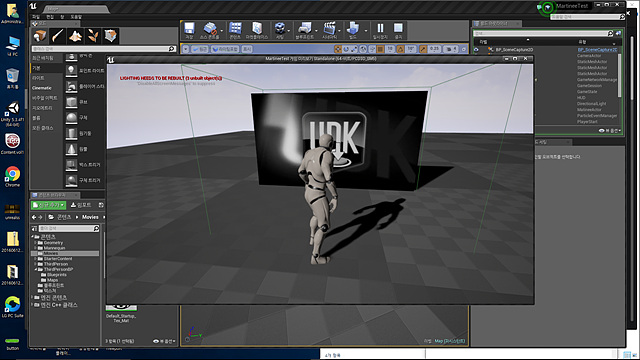Toggle visibility eye for BP_SceneCapture2D
Viewport: 640px width, 360px height.
click(476, 50)
